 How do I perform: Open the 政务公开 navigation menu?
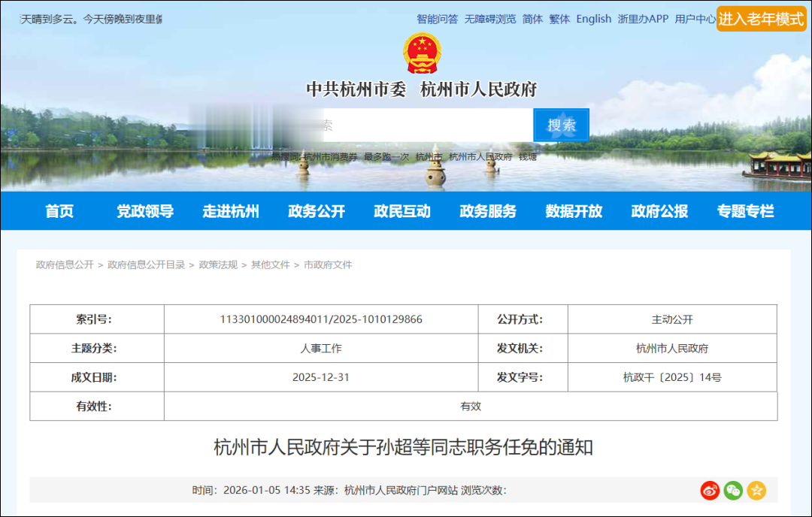(x=316, y=211)
